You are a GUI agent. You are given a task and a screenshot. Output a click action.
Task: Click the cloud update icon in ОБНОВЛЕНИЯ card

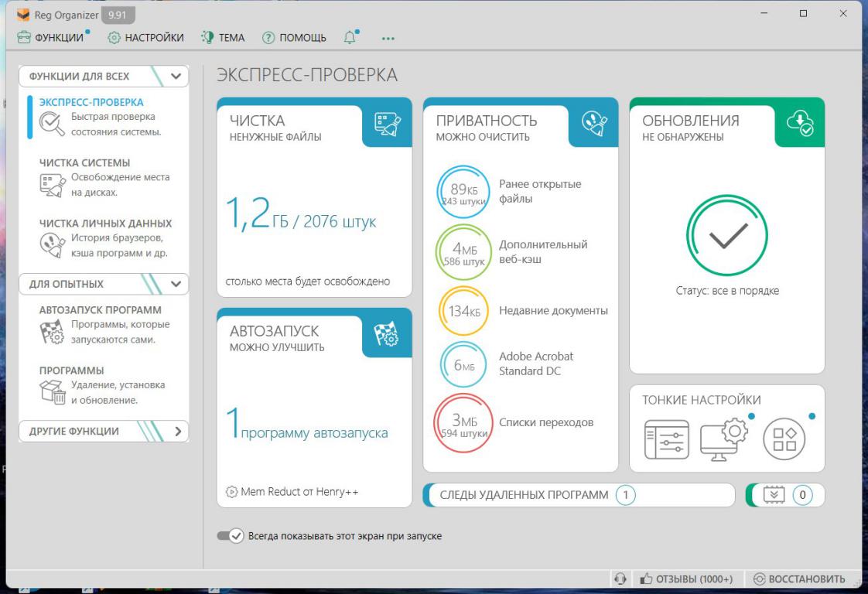pos(800,125)
